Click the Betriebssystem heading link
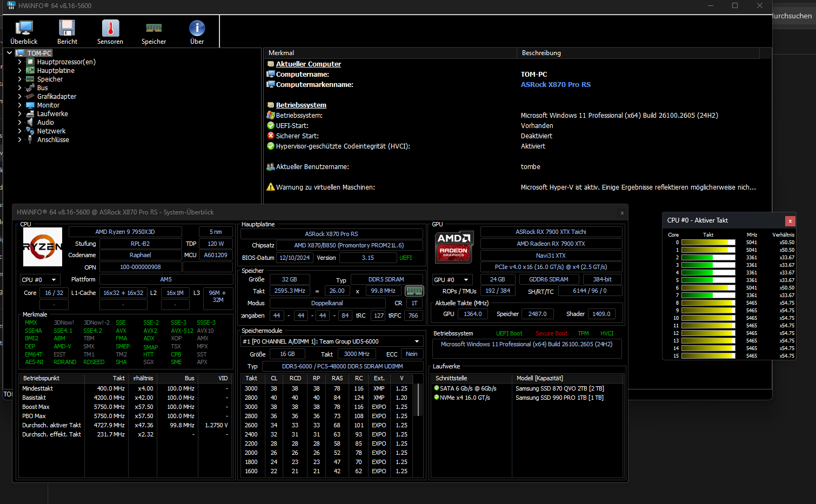The image size is (816, 504). pos(301,105)
